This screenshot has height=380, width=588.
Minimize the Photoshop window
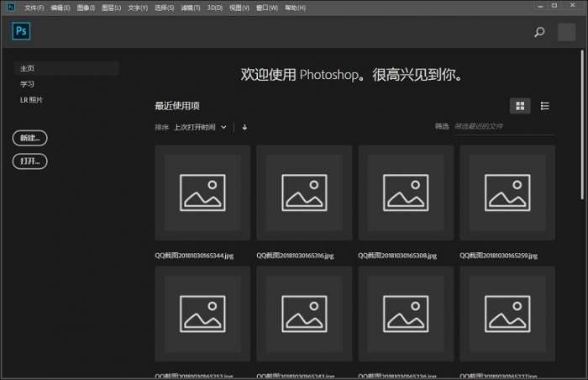click(x=540, y=6)
